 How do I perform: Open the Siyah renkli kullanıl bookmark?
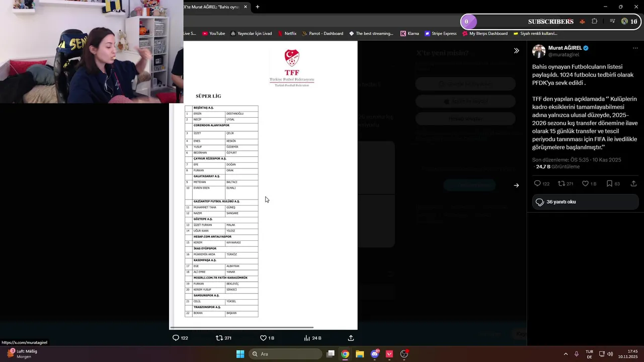pos(535,34)
